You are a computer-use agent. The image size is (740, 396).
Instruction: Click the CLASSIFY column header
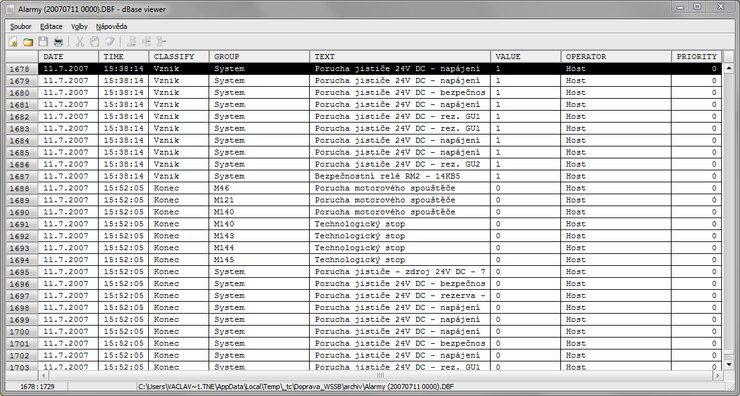[x=179, y=57]
